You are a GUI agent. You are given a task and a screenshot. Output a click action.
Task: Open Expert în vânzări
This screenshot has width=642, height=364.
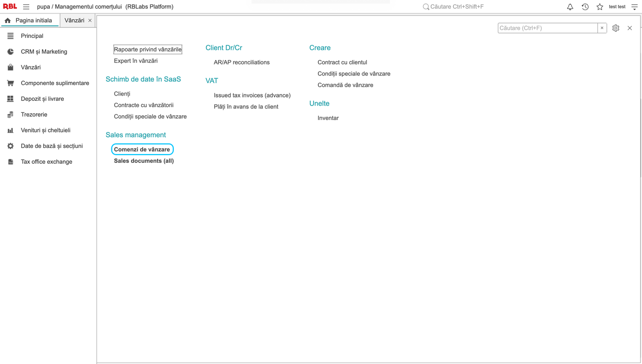pyautogui.click(x=136, y=61)
